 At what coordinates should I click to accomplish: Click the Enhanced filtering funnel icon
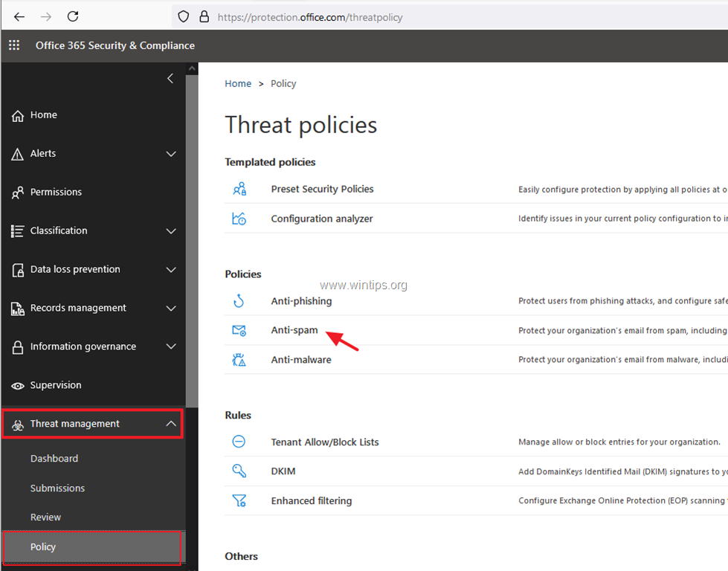239,500
